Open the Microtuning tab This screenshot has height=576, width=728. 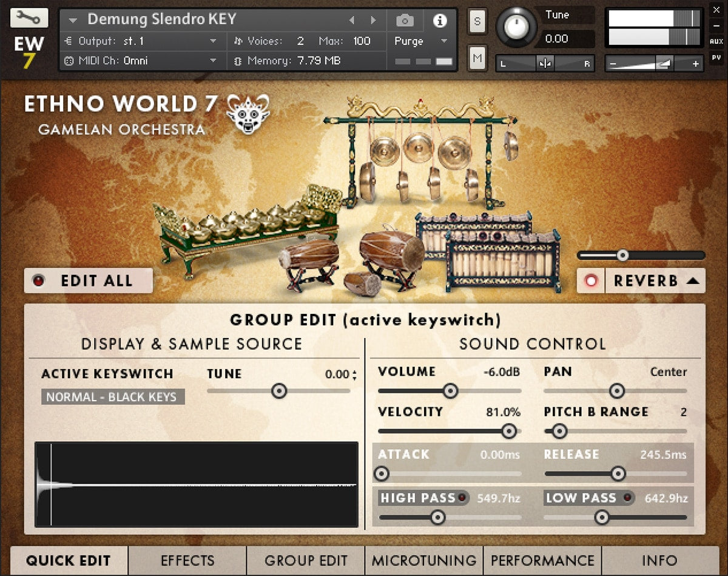424,560
